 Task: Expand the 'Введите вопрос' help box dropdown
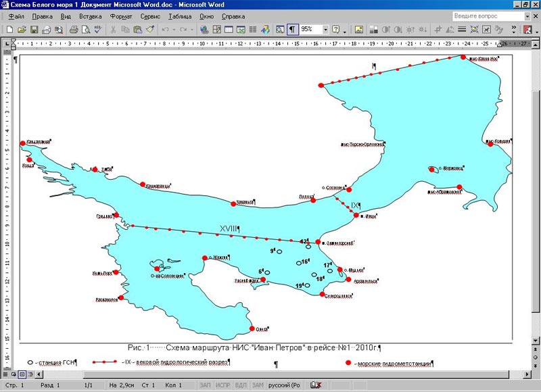click(x=527, y=16)
